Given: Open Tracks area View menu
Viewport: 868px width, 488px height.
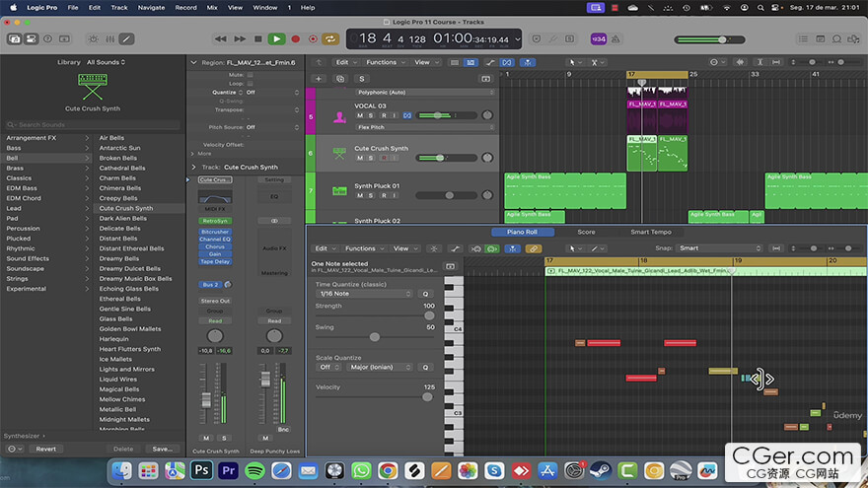Looking at the screenshot, I should (x=425, y=62).
